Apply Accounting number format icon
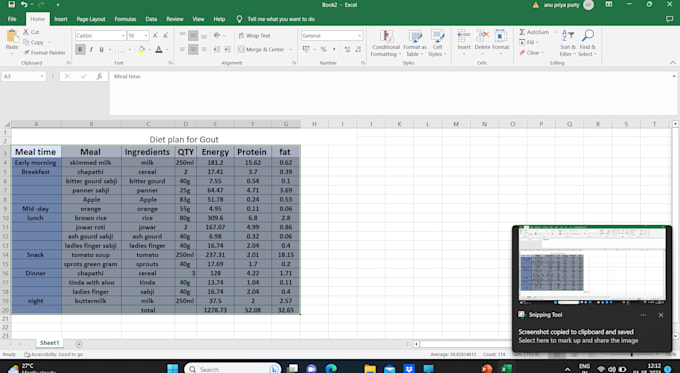This screenshot has width=680, height=373. pos(306,49)
